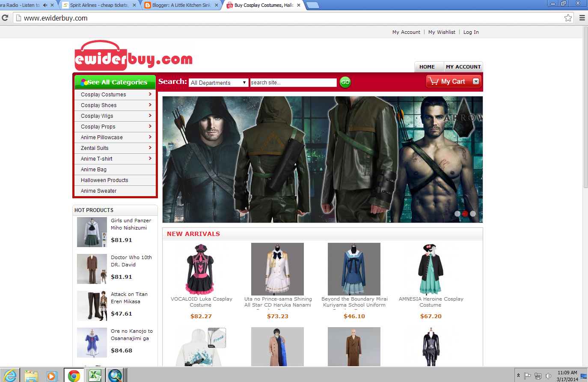Click the volume speaker tray icon
This screenshot has height=382, width=588.
(x=548, y=376)
